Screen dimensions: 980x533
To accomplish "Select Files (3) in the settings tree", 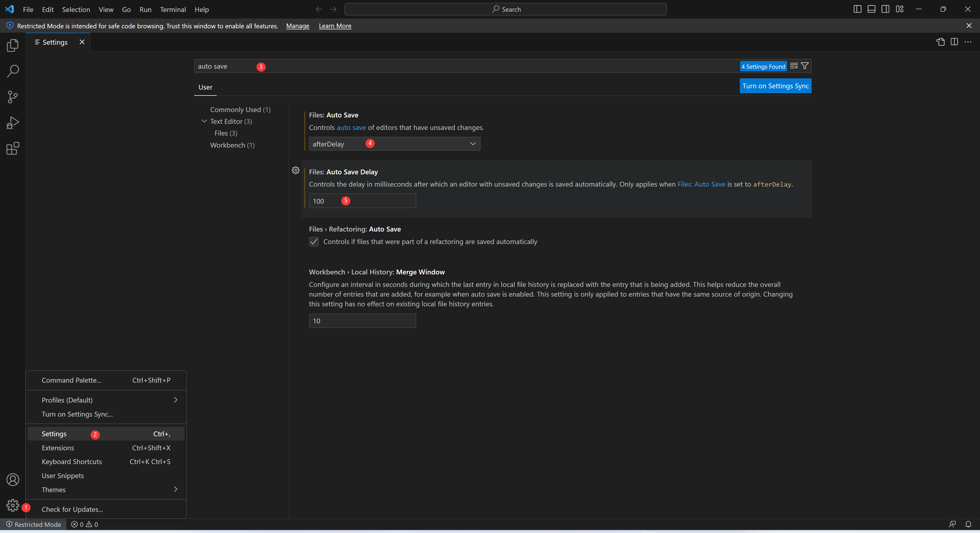I will [226, 133].
